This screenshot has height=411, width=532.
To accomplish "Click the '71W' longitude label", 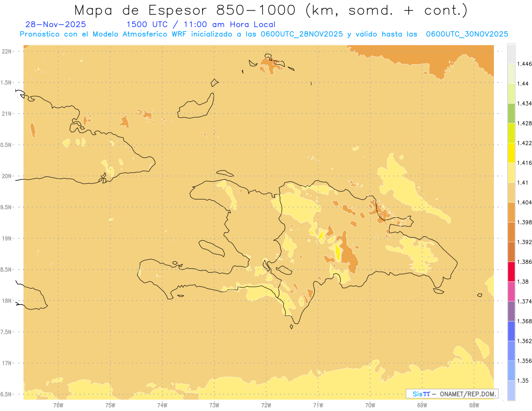I will [318, 405].
